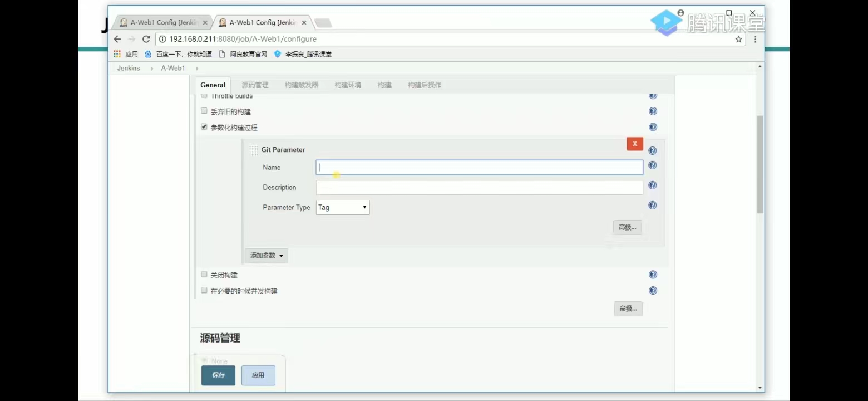Image resolution: width=868 pixels, height=401 pixels.
Task: Click the Git Parameter heading text
Action: coord(283,150)
